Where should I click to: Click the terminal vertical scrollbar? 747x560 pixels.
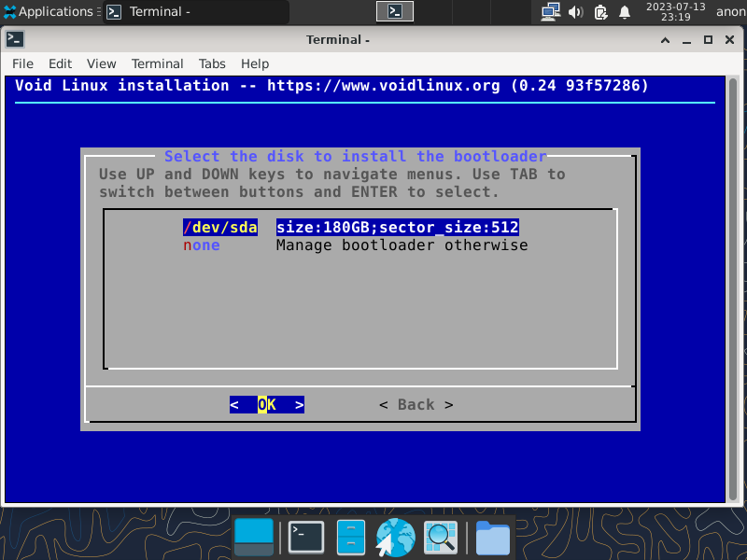pos(733,288)
